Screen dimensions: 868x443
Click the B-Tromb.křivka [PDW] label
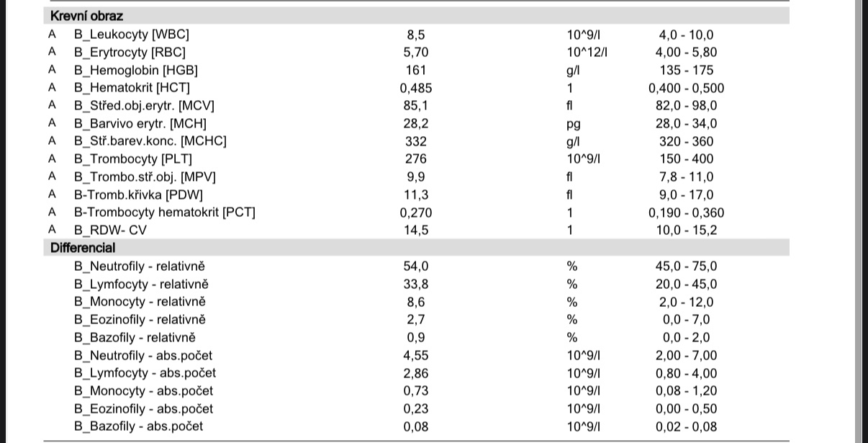(x=138, y=194)
